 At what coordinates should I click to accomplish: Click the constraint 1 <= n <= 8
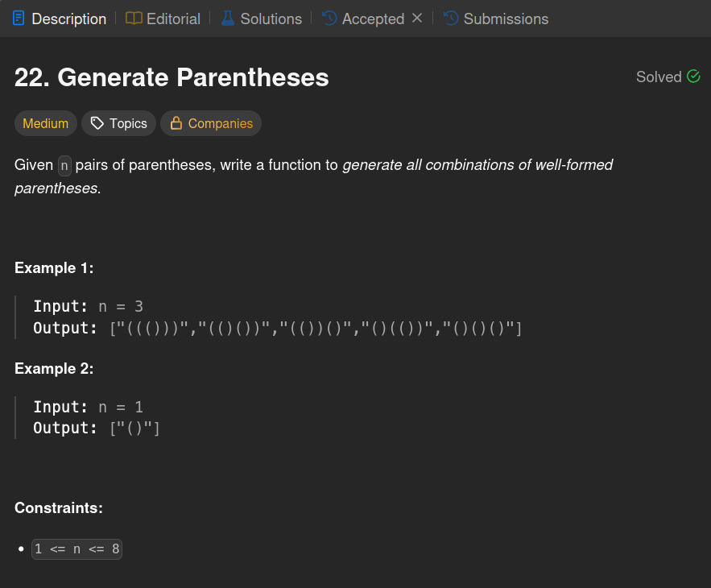click(76, 549)
